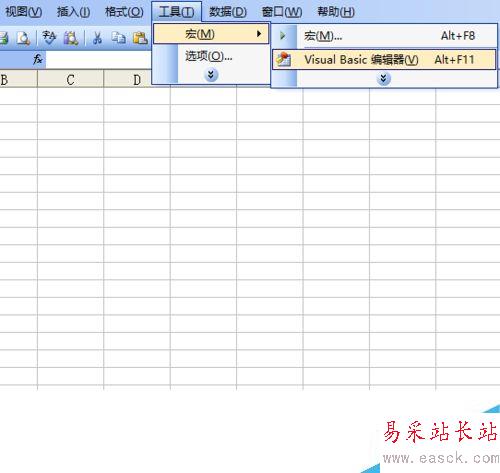Close the open 工具(T) menu
The height and width of the screenshot is (473, 500).
click(176, 12)
